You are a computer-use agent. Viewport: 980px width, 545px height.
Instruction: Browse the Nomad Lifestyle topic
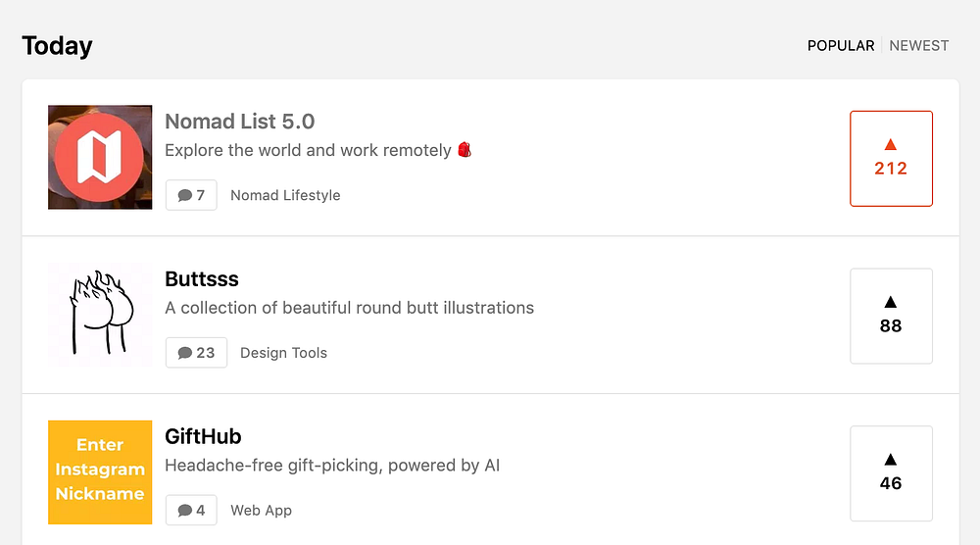(x=285, y=195)
